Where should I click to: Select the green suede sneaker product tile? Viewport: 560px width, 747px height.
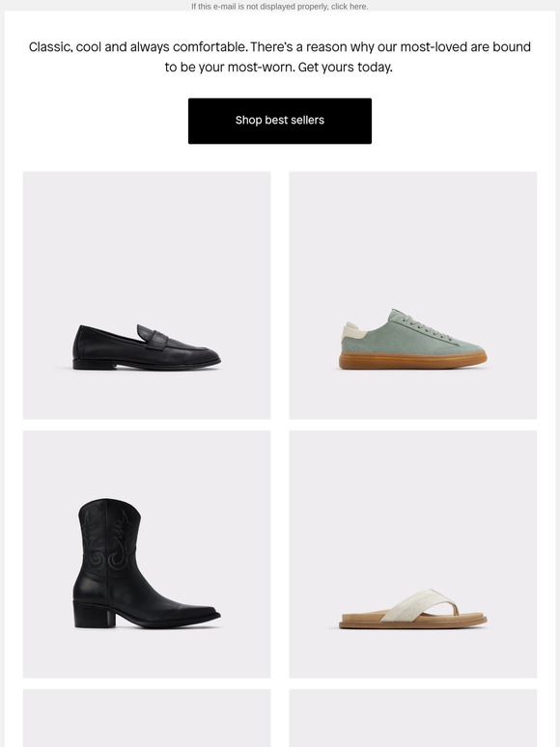[413, 295]
